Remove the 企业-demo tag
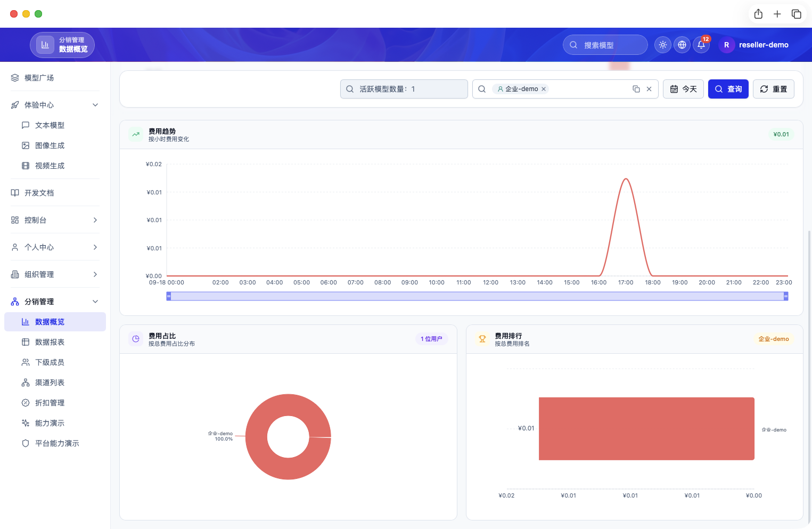Image resolution: width=812 pixels, height=529 pixels. (x=544, y=89)
